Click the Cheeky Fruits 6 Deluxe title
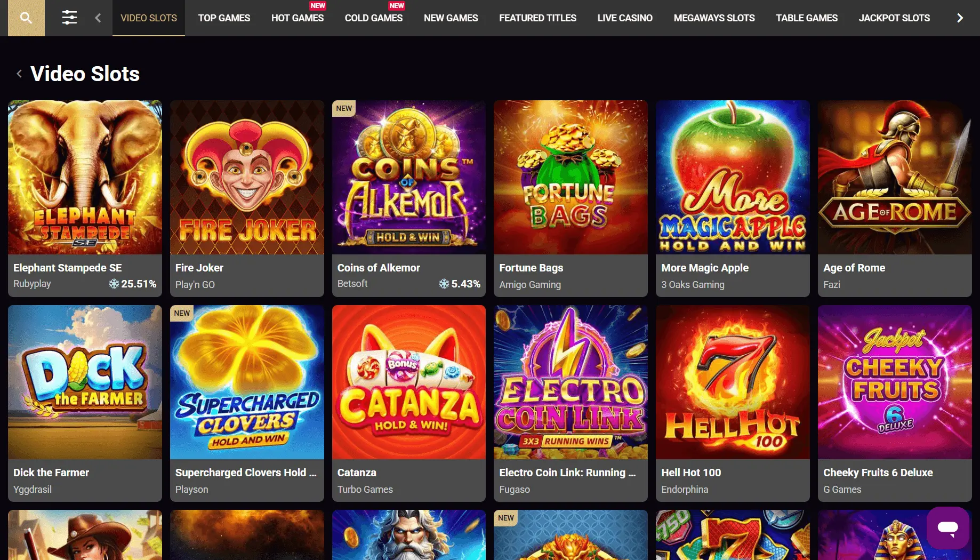This screenshot has height=560, width=980. coord(878,473)
